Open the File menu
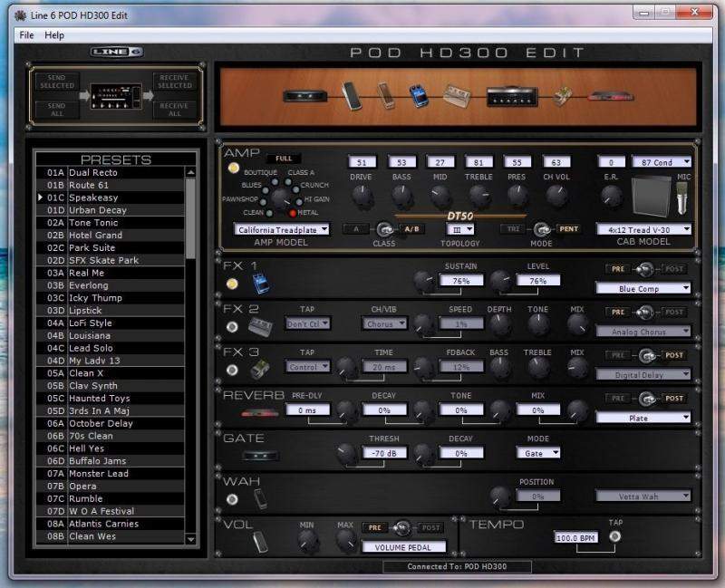 (26, 35)
